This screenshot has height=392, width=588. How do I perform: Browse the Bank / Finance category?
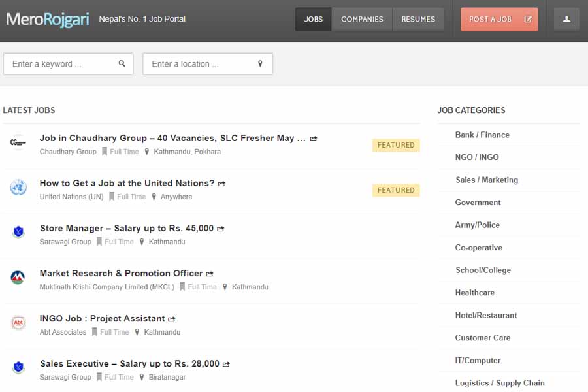click(x=482, y=135)
